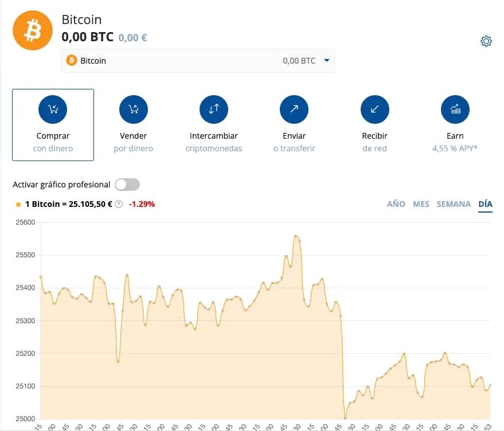Click the chart peak data point near 25550
Image resolution: width=504 pixels, height=431 pixels.
point(296,236)
